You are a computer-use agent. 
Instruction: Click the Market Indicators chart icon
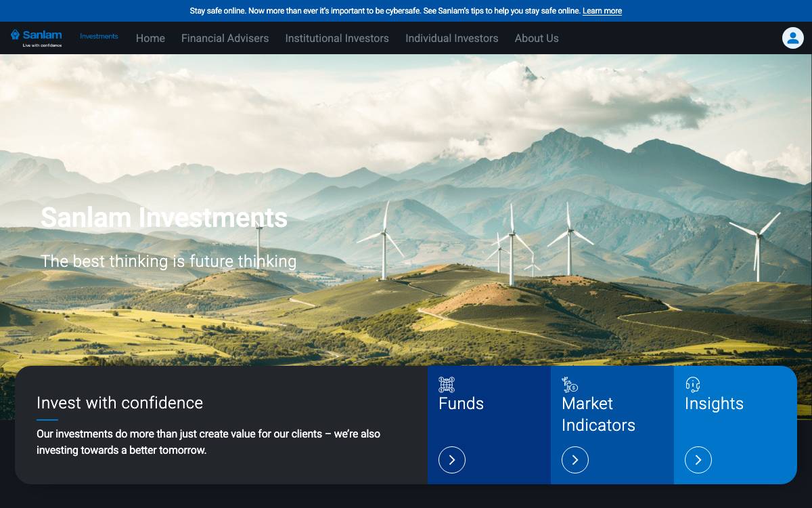click(x=570, y=385)
